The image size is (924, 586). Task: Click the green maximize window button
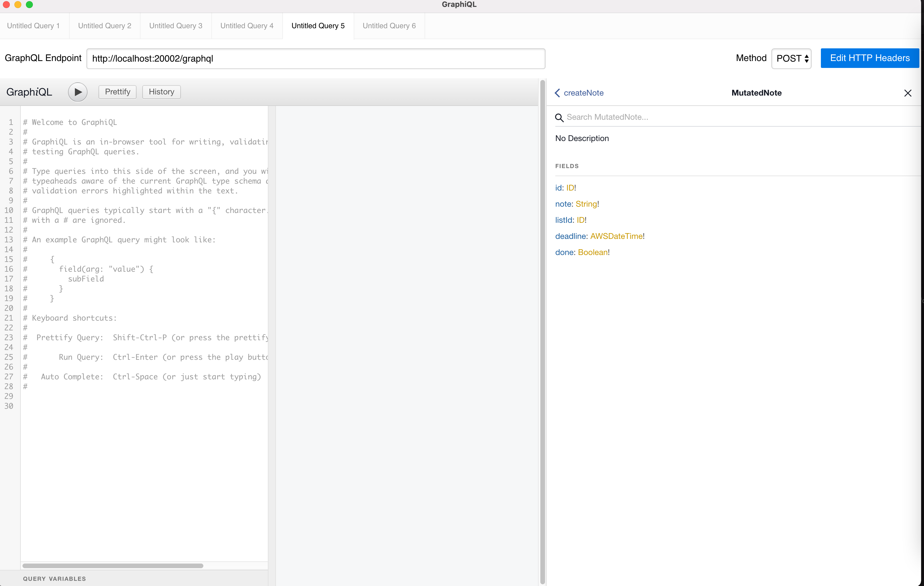[x=29, y=5]
